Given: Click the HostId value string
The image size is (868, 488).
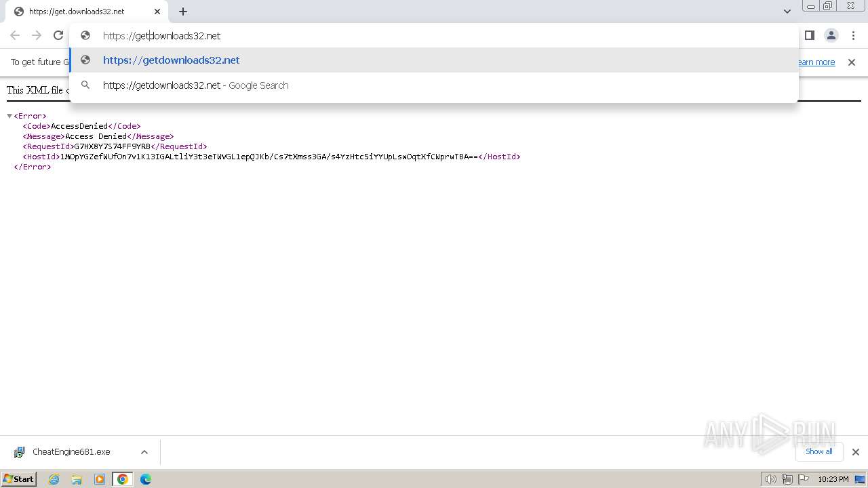Looking at the screenshot, I should (269, 157).
